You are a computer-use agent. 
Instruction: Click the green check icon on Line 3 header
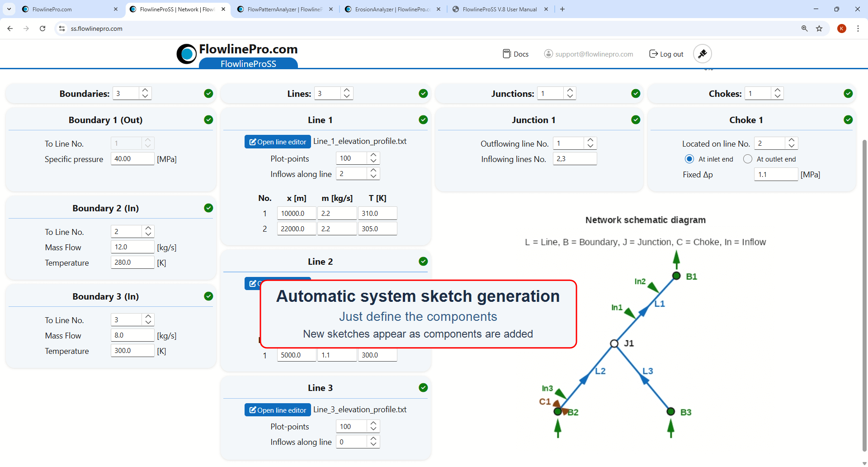tap(423, 387)
